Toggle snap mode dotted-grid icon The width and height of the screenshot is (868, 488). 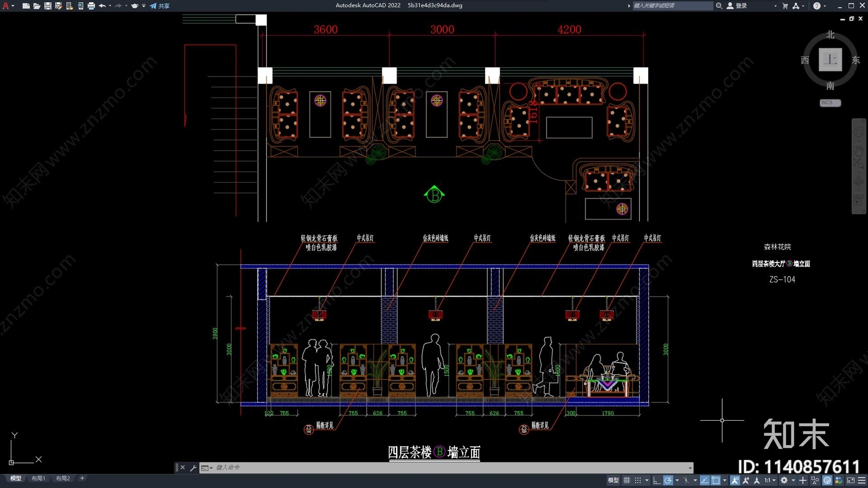tap(638, 480)
